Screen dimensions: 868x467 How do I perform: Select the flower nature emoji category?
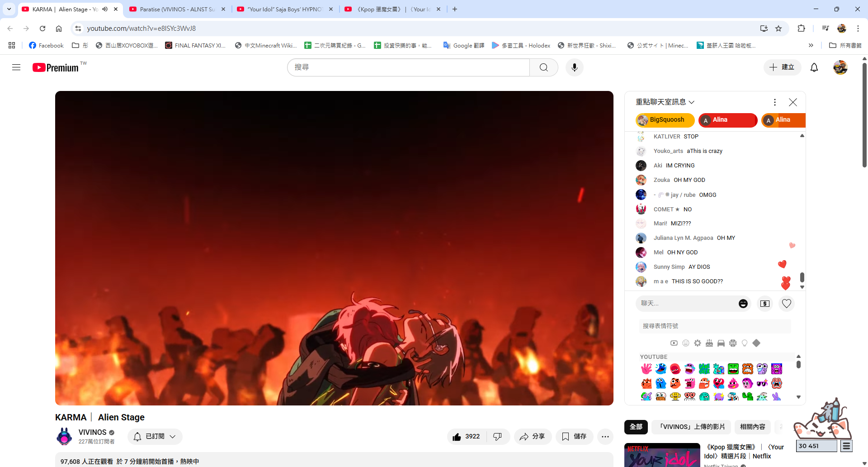(x=698, y=343)
